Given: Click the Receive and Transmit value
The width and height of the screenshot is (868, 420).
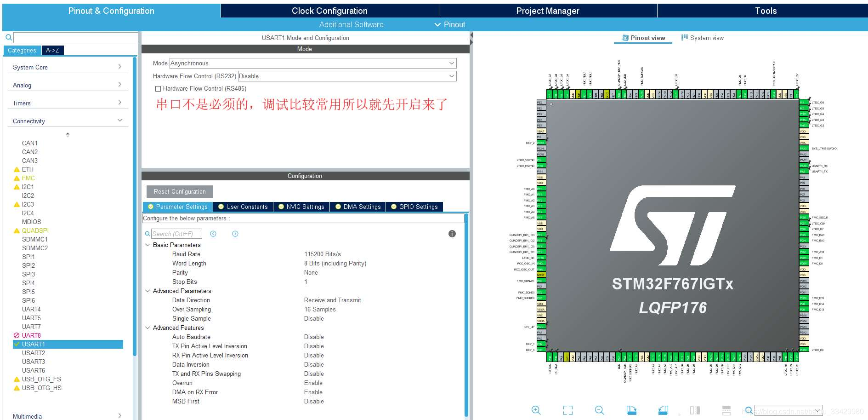Looking at the screenshot, I should [333, 300].
